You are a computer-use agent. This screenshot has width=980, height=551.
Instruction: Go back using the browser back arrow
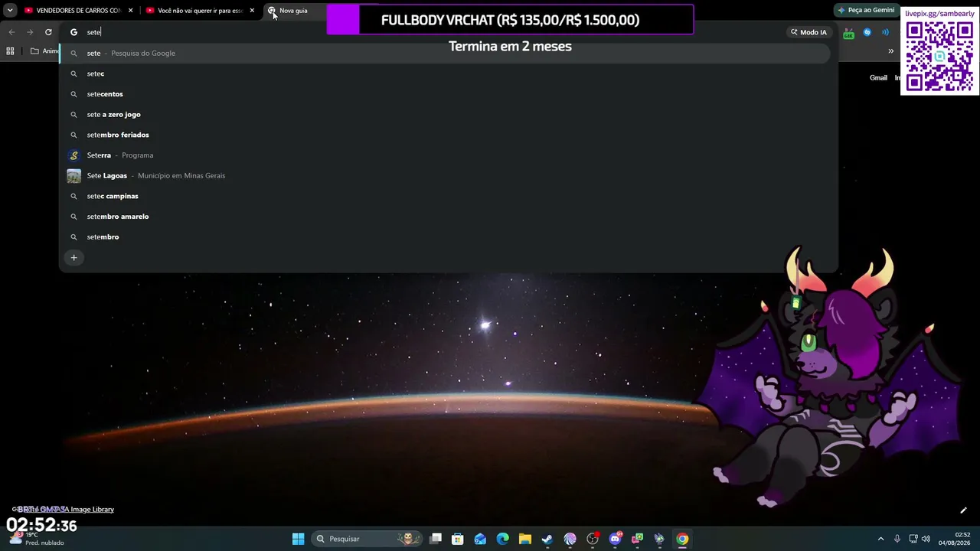[x=11, y=32]
